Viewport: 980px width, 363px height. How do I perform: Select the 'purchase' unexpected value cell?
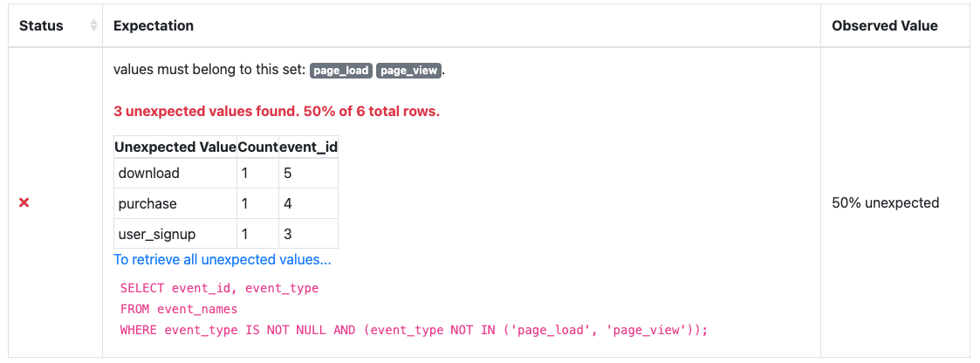pyautogui.click(x=175, y=203)
